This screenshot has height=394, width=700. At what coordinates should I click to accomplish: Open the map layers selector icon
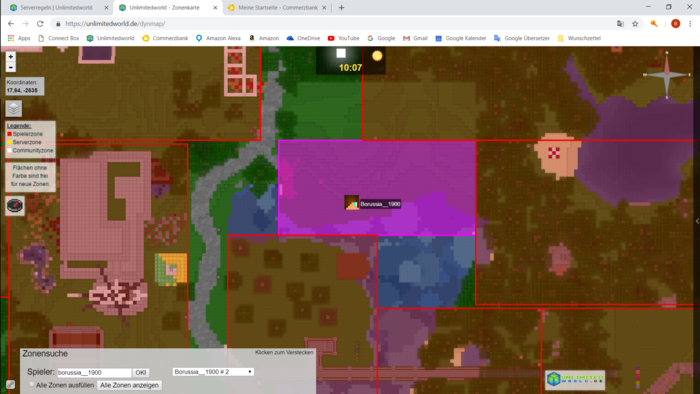(14, 108)
